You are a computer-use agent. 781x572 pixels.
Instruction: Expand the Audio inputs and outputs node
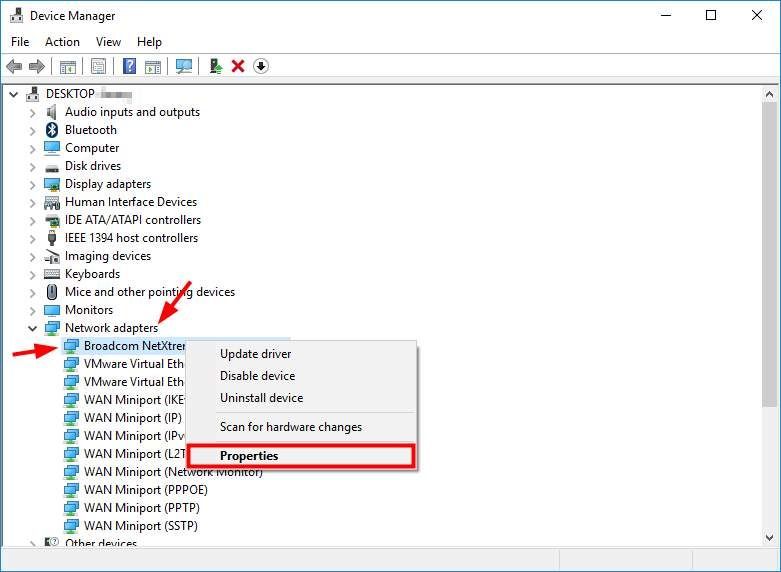coord(32,112)
